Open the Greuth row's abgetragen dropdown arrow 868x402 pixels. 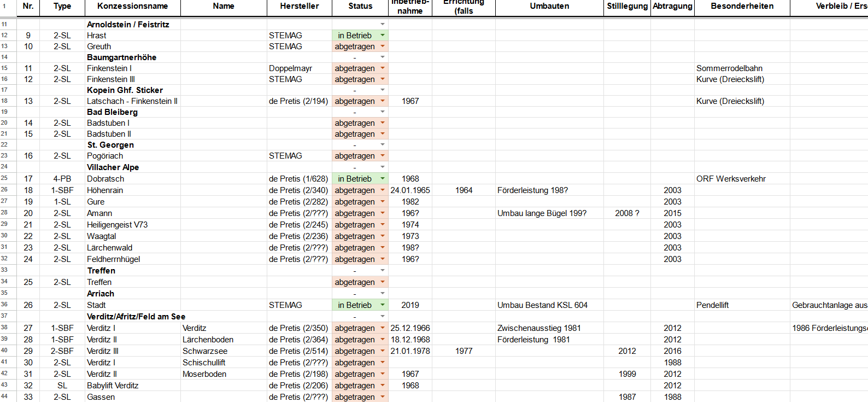click(x=383, y=46)
